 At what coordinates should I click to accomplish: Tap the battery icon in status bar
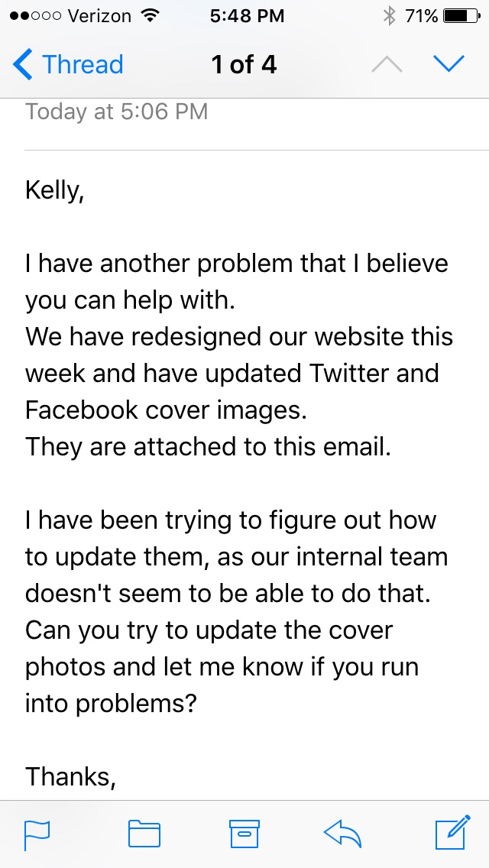(x=460, y=15)
